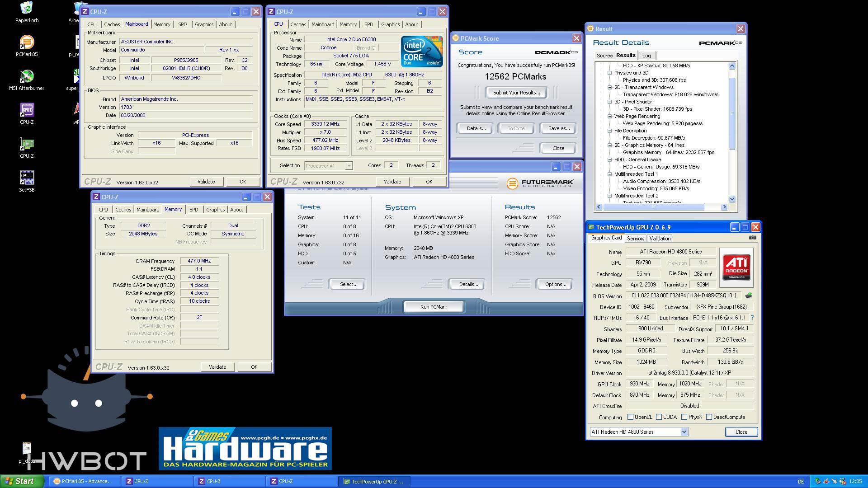Click the GPU-Z window title bar icon

point(591,227)
